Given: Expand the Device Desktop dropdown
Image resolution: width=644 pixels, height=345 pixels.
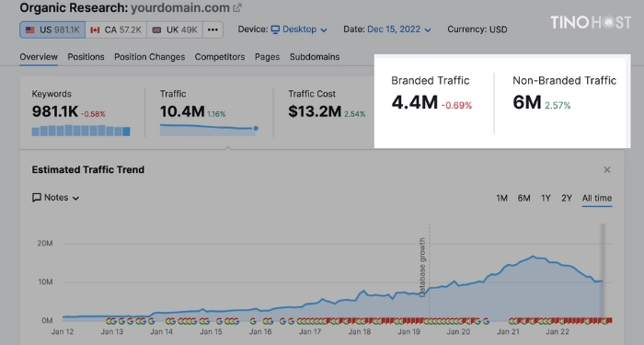Looking at the screenshot, I should tap(299, 29).
